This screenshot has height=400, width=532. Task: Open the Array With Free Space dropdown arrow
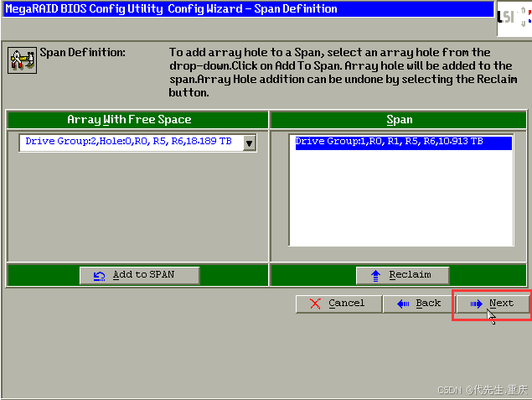coord(250,143)
